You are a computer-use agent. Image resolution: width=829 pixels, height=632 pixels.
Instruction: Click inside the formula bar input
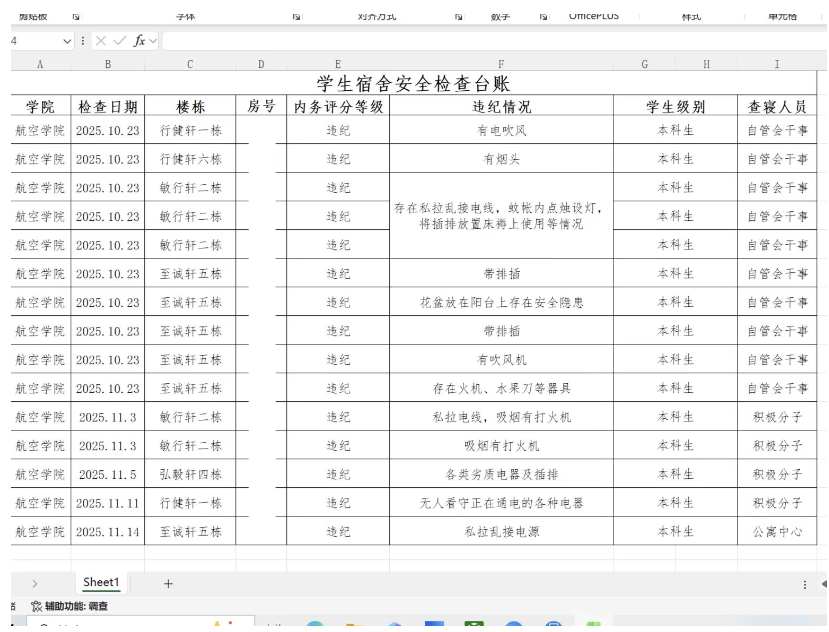(x=490, y=41)
